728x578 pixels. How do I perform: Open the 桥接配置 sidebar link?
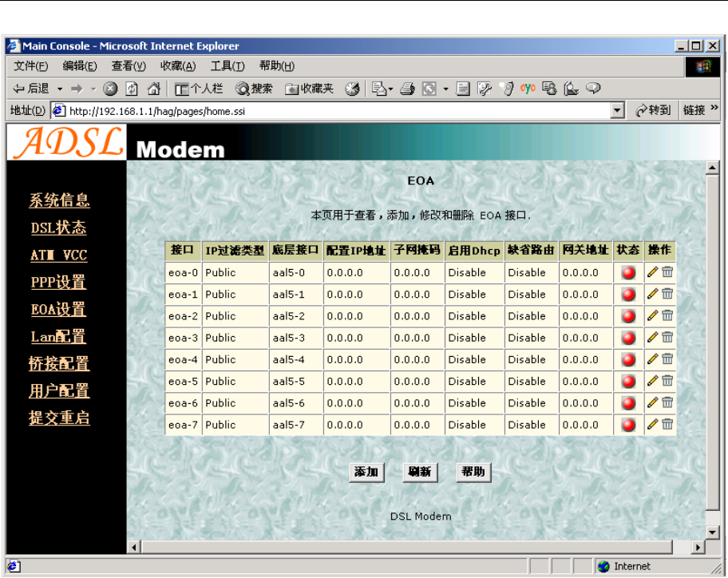pos(59,363)
